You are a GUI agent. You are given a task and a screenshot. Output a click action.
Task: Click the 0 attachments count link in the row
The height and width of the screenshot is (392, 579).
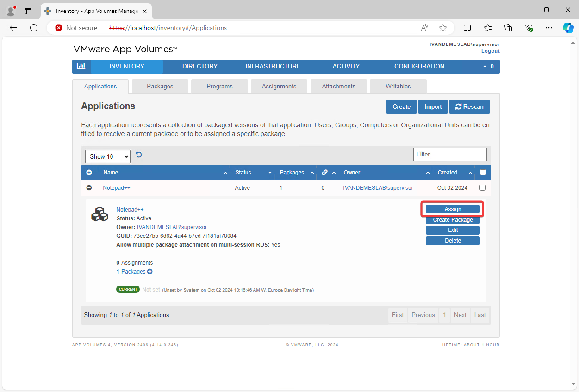(x=323, y=188)
